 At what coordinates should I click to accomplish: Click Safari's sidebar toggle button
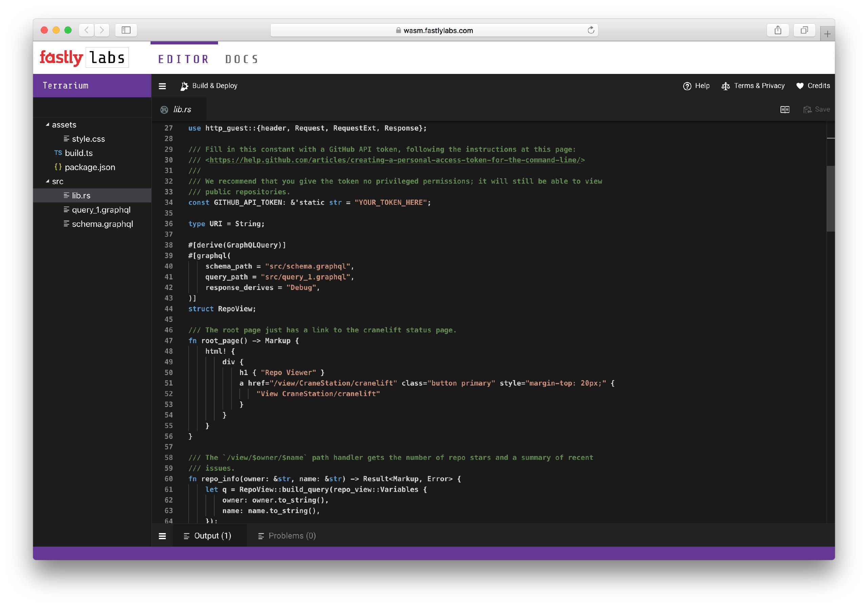[x=126, y=30]
